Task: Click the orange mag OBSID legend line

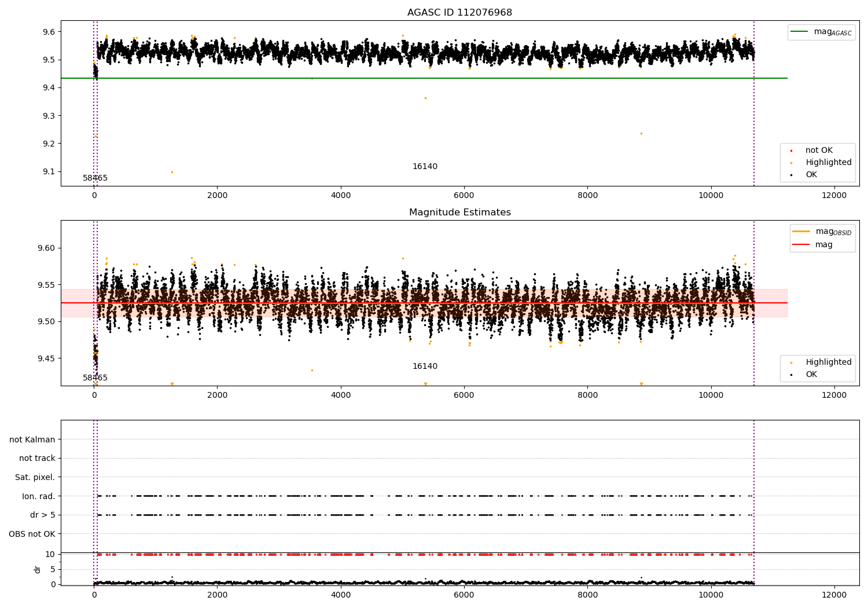Action: (801, 232)
